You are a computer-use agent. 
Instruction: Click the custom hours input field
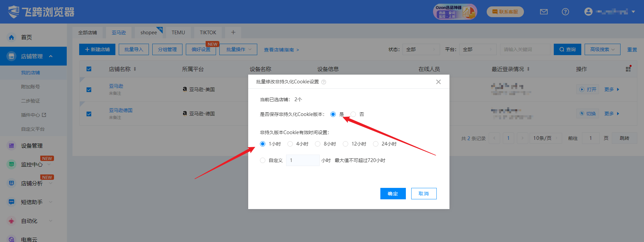pyautogui.click(x=303, y=160)
